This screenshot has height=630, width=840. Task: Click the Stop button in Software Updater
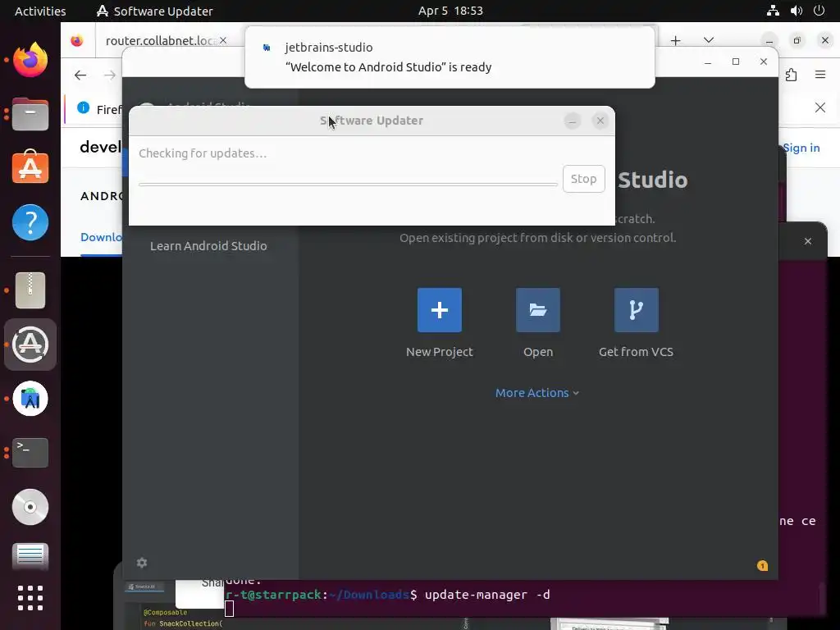[x=583, y=179]
